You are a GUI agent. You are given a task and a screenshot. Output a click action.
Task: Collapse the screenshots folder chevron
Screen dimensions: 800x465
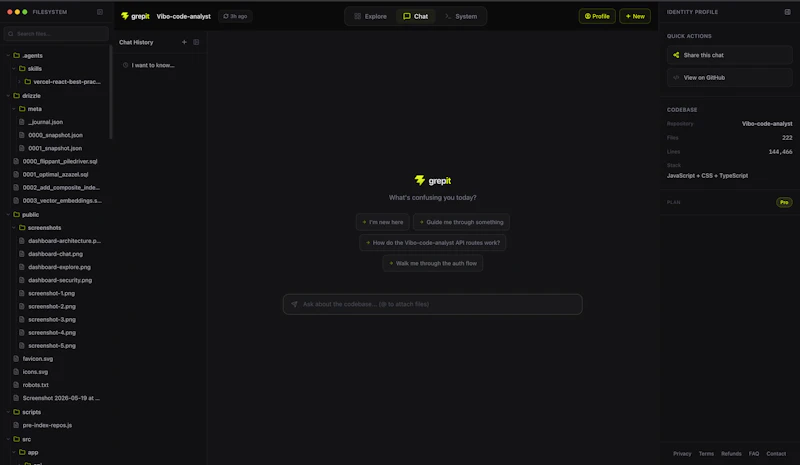(14, 228)
